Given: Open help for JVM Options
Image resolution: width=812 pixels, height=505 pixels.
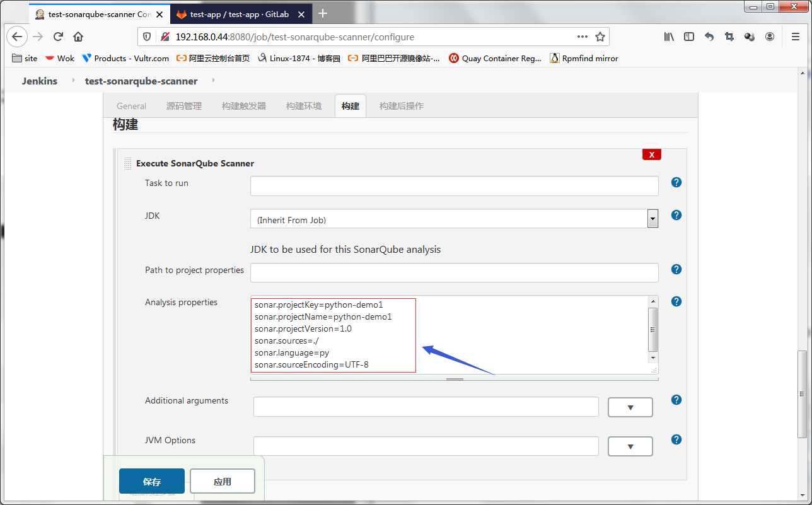Looking at the screenshot, I should pyautogui.click(x=676, y=439).
